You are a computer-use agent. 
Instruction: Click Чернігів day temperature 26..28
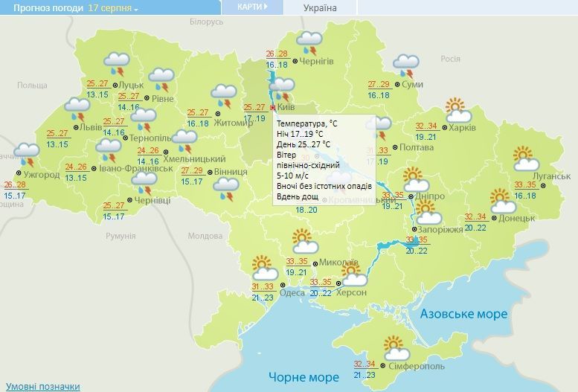[x=277, y=54]
